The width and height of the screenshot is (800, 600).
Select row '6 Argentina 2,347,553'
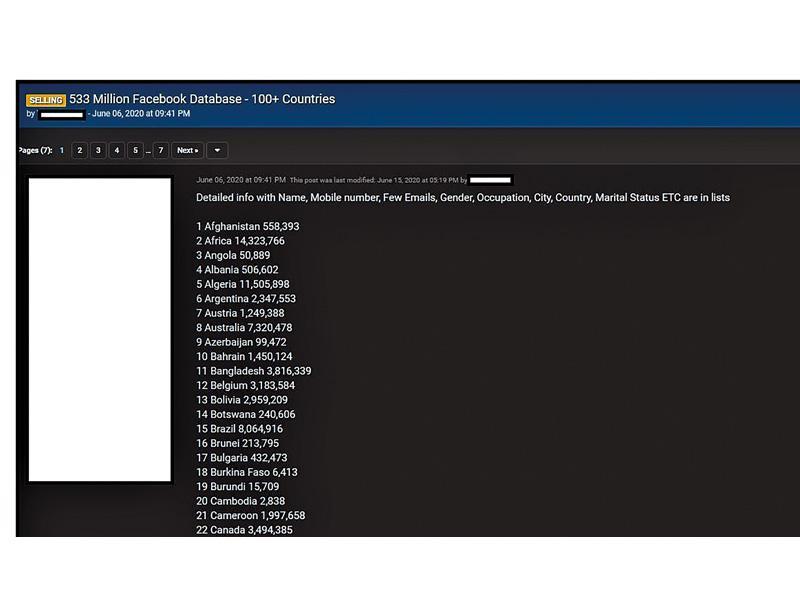click(x=246, y=298)
